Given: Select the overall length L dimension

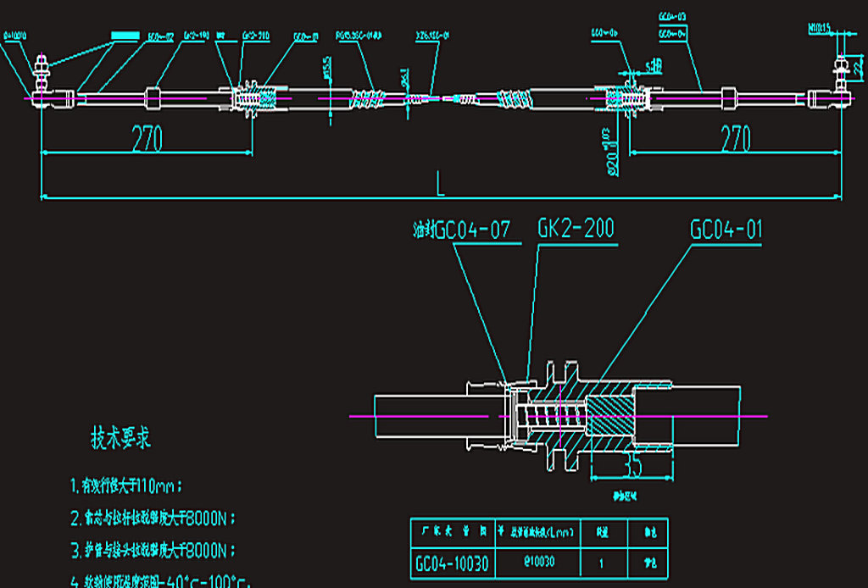Looking at the screenshot, I should point(440,185).
